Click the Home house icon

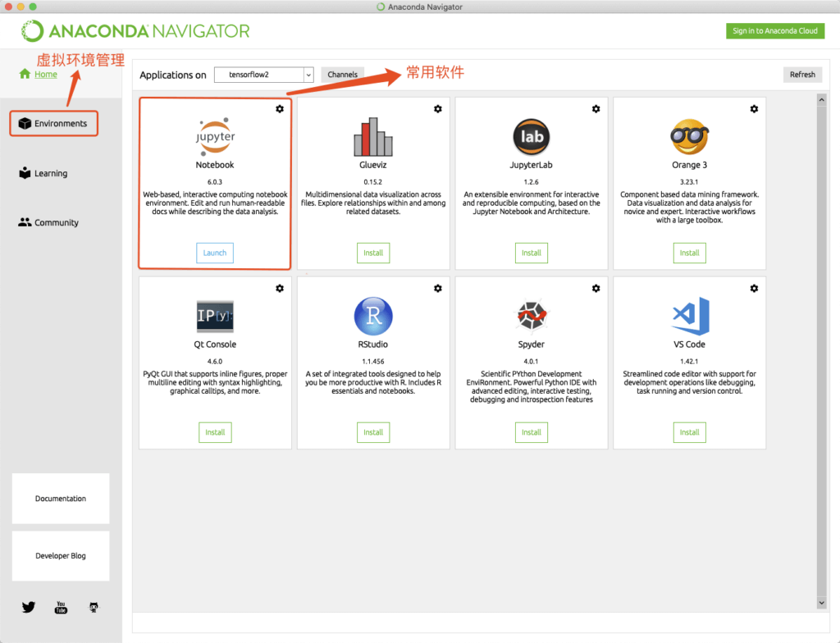(25, 74)
